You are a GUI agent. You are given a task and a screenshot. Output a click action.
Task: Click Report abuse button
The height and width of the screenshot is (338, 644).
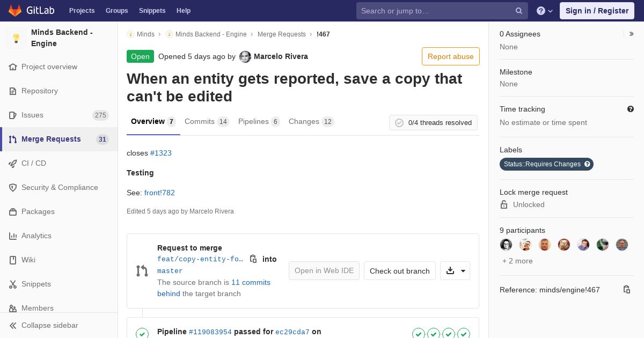(451, 56)
